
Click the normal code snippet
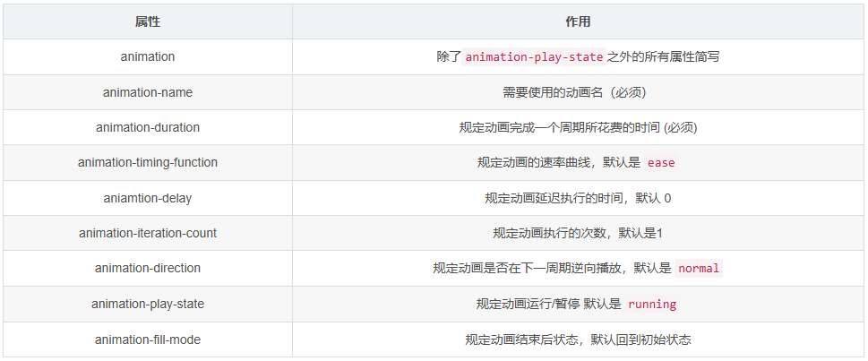click(x=698, y=269)
